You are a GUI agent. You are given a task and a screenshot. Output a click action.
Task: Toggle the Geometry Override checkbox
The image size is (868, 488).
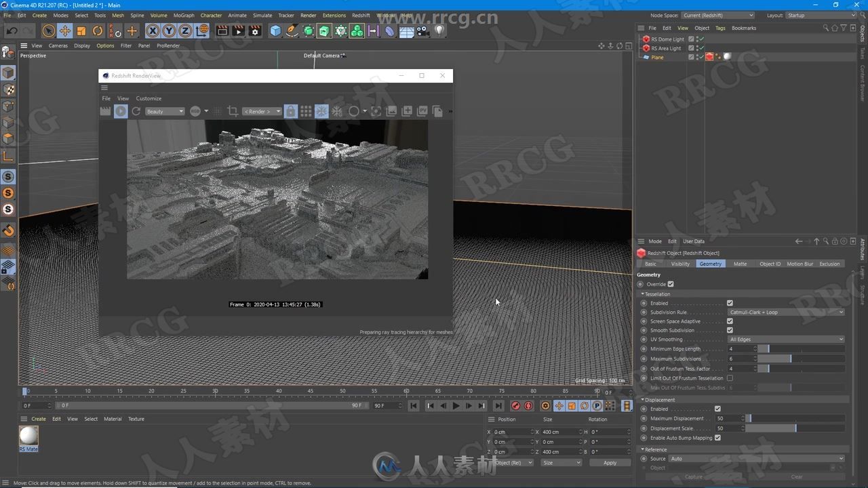(x=671, y=284)
